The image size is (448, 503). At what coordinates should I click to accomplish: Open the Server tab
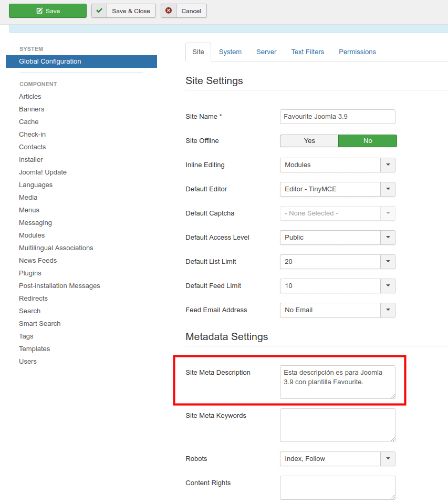pyautogui.click(x=266, y=52)
